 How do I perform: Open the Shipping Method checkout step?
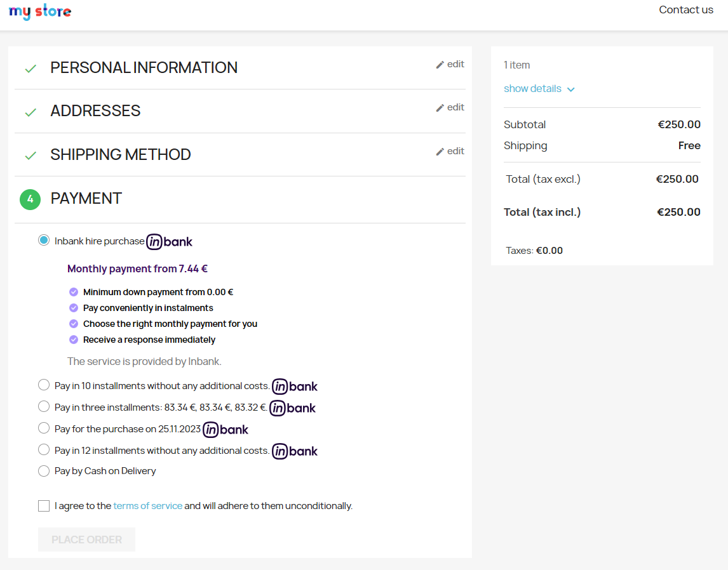tap(121, 155)
